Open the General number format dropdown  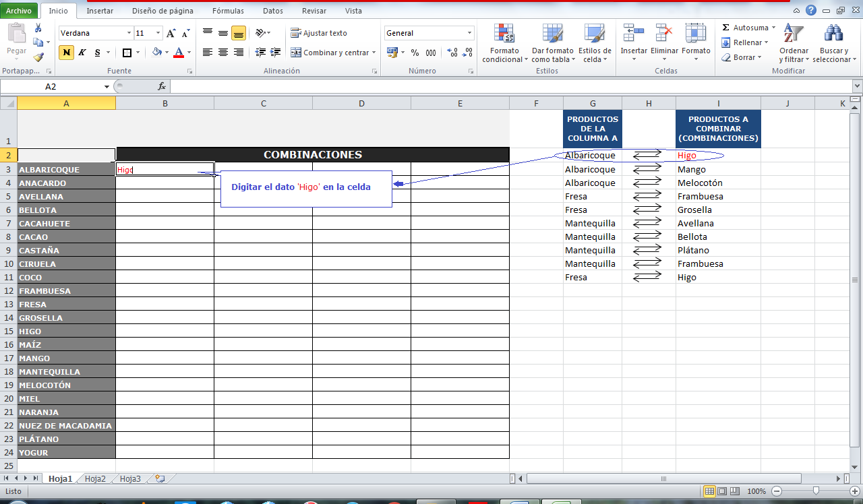point(470,33)
